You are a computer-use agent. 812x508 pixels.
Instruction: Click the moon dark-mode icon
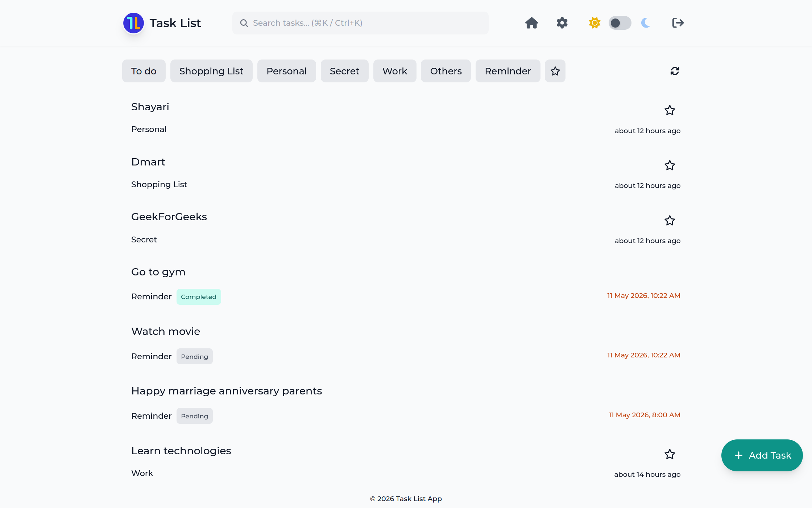[646, 23]
